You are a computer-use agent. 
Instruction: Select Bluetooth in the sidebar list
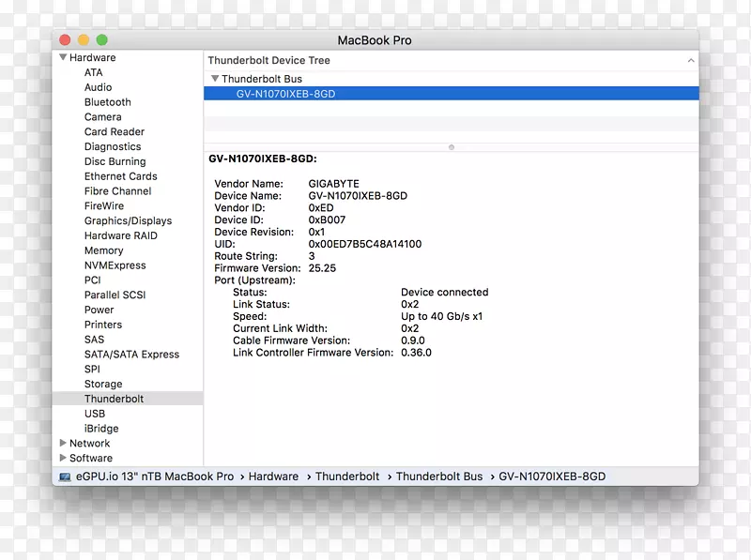point(108,102)
